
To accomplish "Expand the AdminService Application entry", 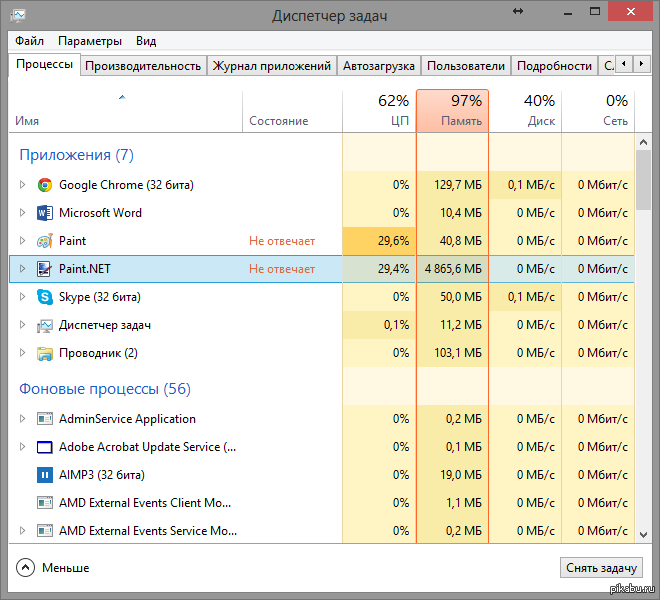I will [x=23, y=419].
